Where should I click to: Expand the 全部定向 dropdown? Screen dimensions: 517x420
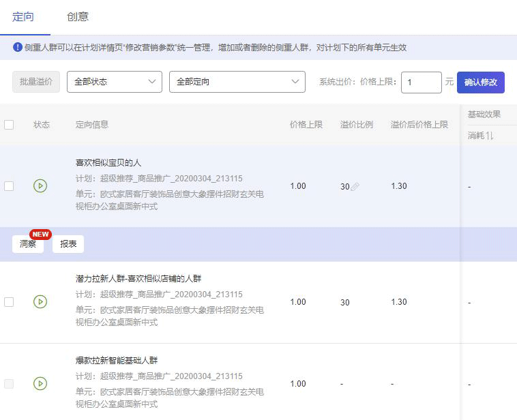click(237, 82)
